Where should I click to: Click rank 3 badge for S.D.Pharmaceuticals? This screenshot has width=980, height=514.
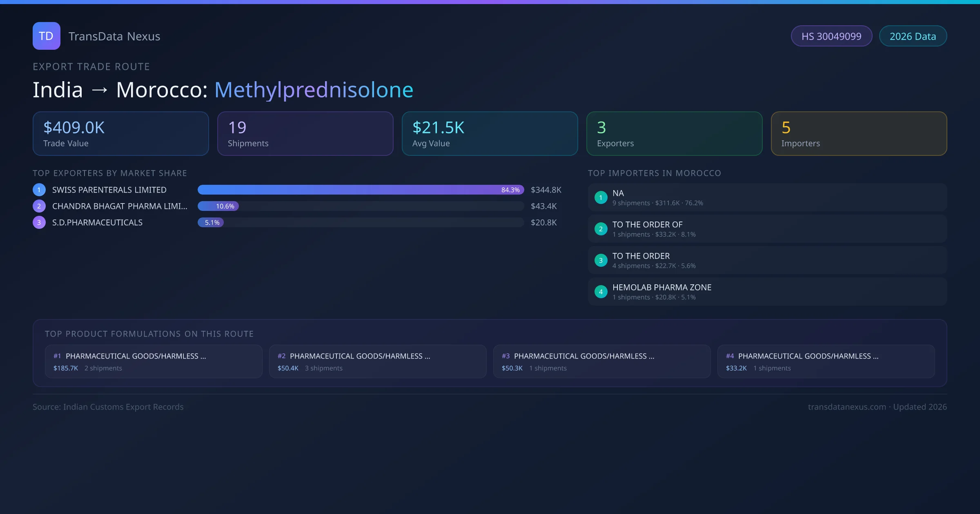pos(39,222)
